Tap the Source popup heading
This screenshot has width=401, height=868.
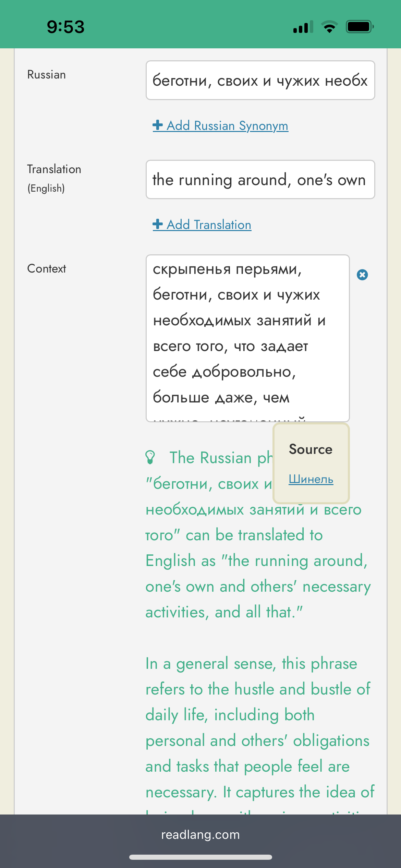(x=311, y=449)
